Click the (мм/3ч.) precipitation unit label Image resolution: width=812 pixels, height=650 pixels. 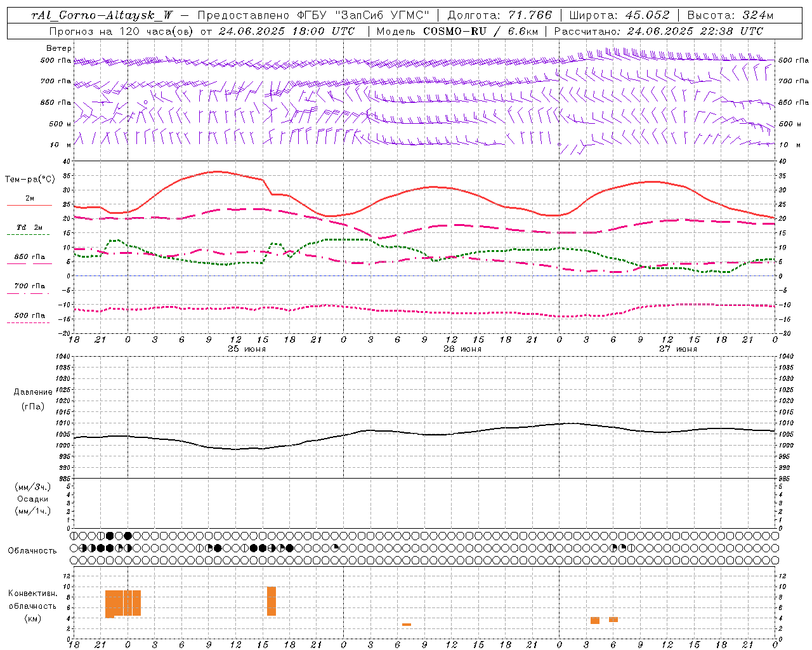click(x=33, y=487)
